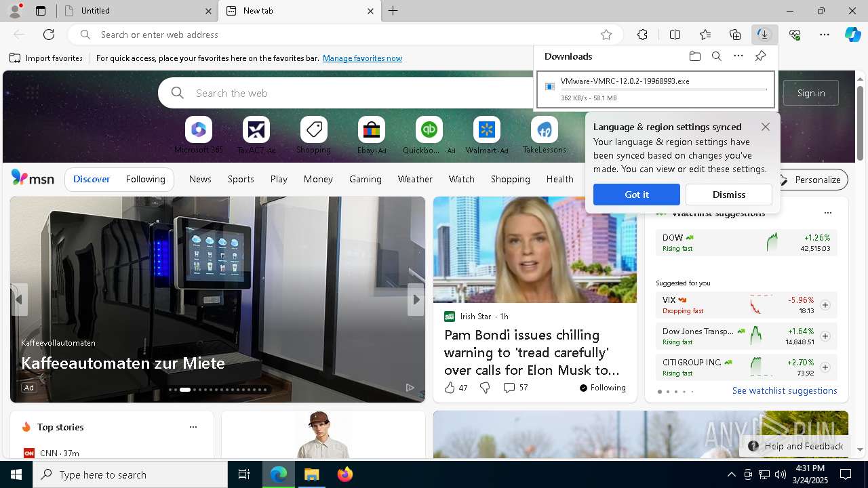Click Manage favorites now link
This screenshot has height=488, width=868.
[x=362, y=58]
